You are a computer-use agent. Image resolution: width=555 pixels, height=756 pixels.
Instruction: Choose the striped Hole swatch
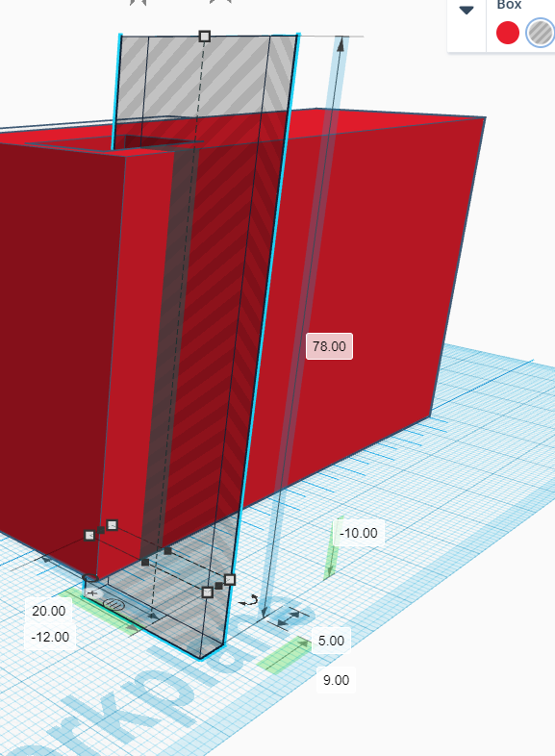tap(540, 33)
